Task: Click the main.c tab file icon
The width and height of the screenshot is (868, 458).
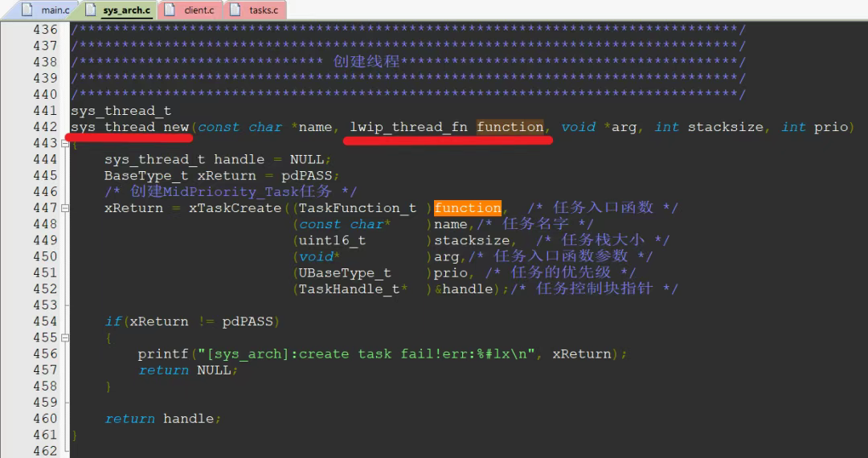Action: (x=27, y=10)
